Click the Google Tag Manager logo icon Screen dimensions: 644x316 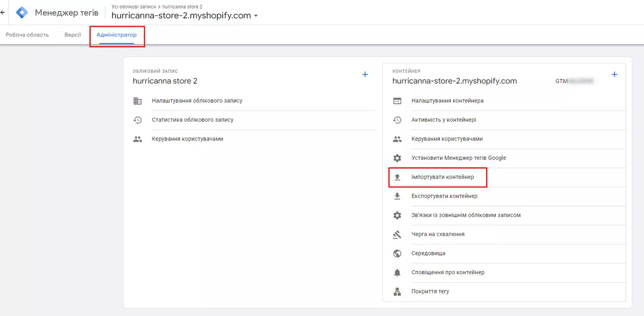coord(22,12)
